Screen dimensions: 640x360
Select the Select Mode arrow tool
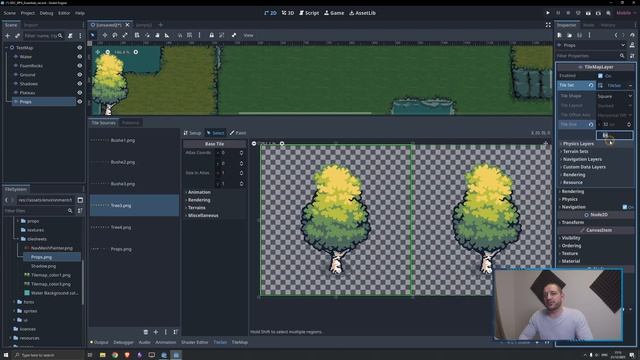(x=93, y=35)
